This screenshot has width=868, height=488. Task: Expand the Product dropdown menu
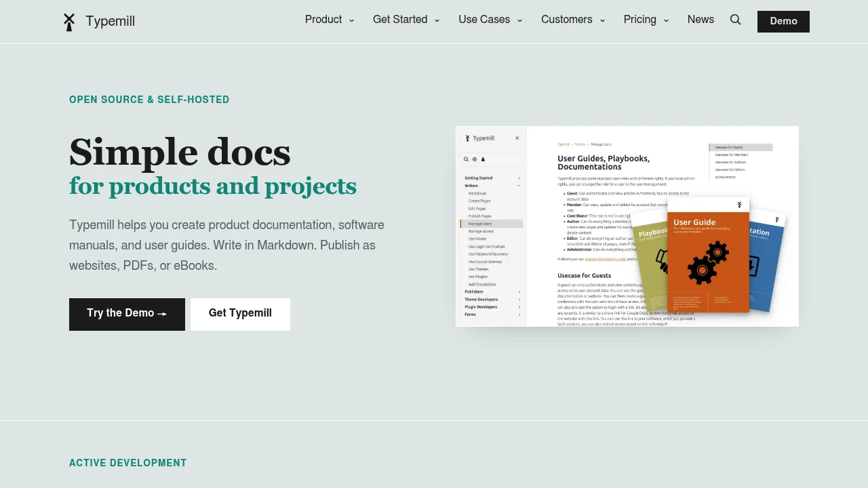pos(330,20)
